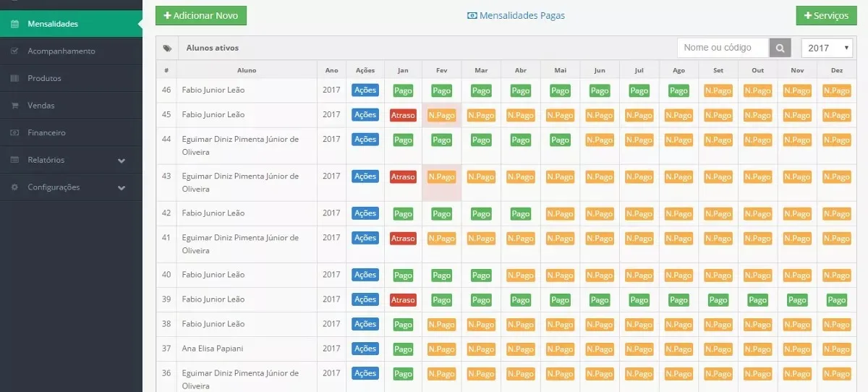868x392 pixels.
Task: Click the Adicionar Novo button
Action: pos(201,15)
